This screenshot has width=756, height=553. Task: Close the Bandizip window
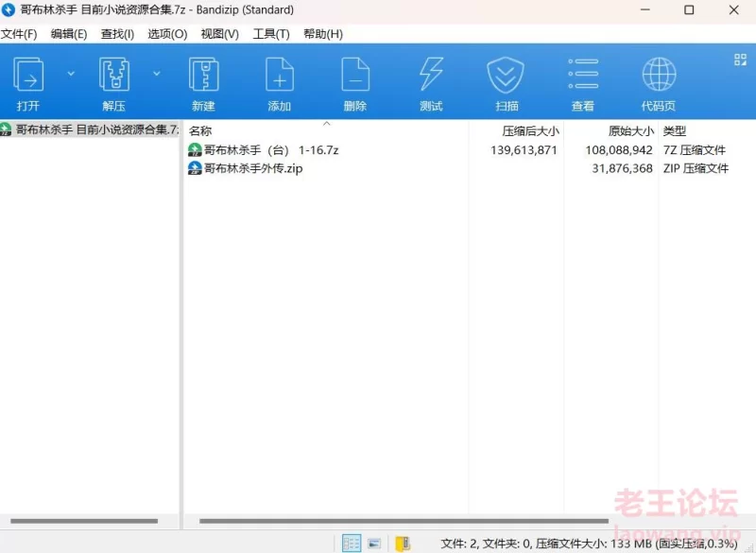coord(733,9)
